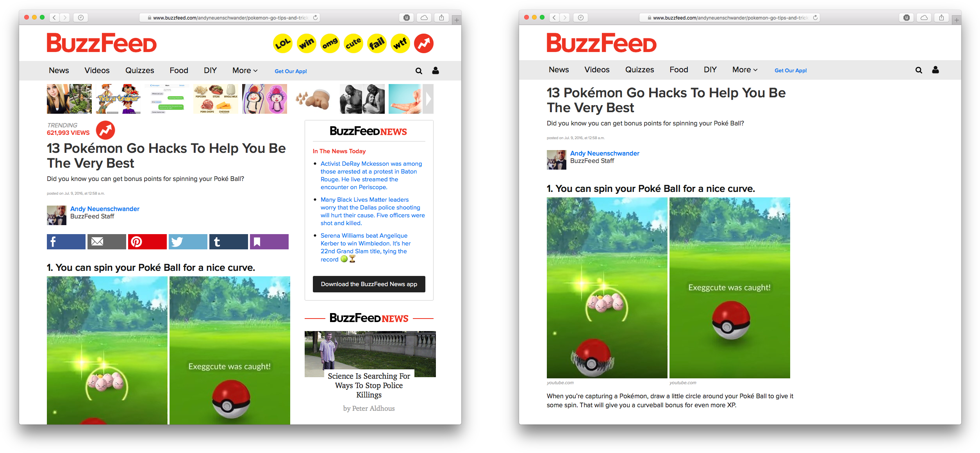Download the BuzzFeed News app button
This screenshot has height=453, width=980.
pos(369,284)
